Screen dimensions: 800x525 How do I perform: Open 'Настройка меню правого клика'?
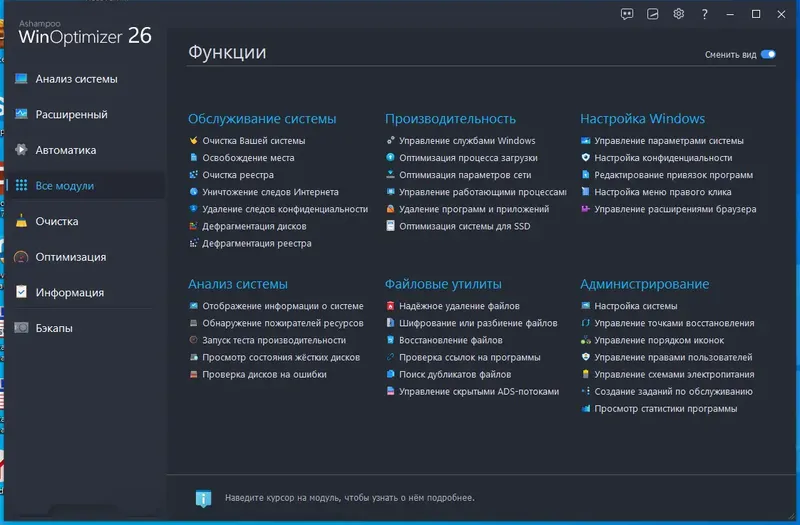tap(663, 192)
